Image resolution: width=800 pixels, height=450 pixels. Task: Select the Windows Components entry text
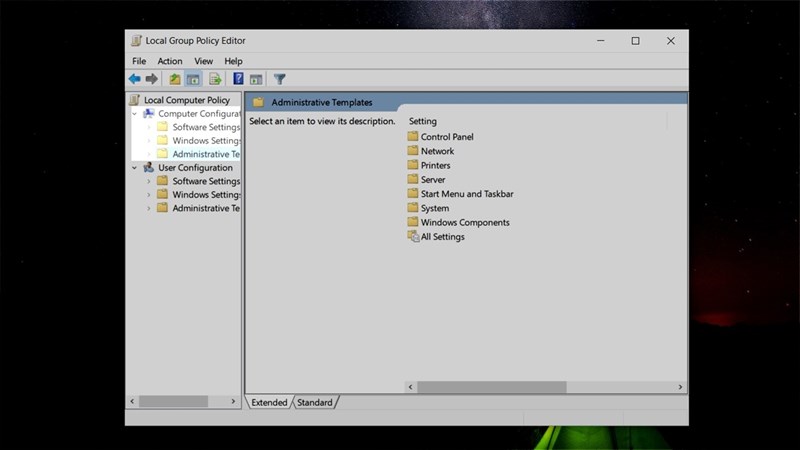point(465,222)
